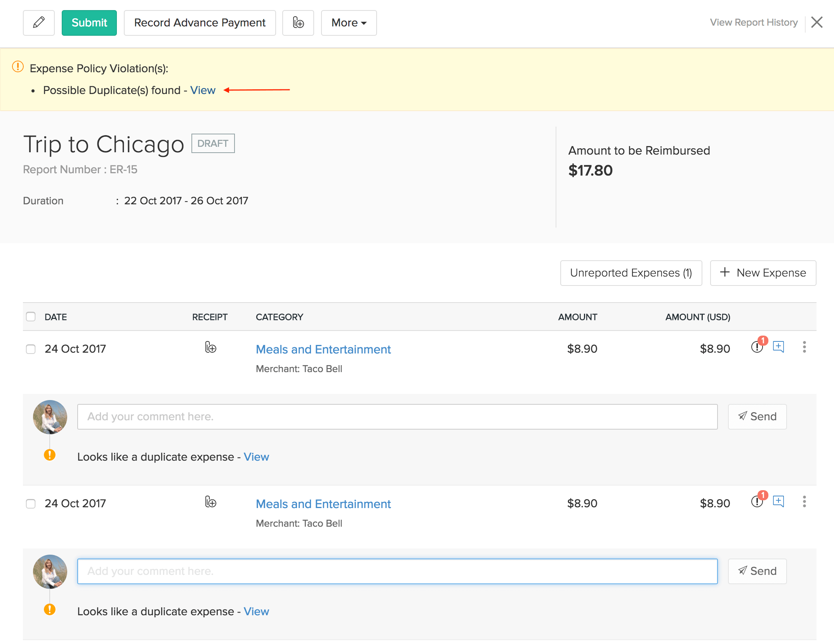834x644 pixels.
Task: Open violation alert icon on second expense
Action: coord(757,501)
